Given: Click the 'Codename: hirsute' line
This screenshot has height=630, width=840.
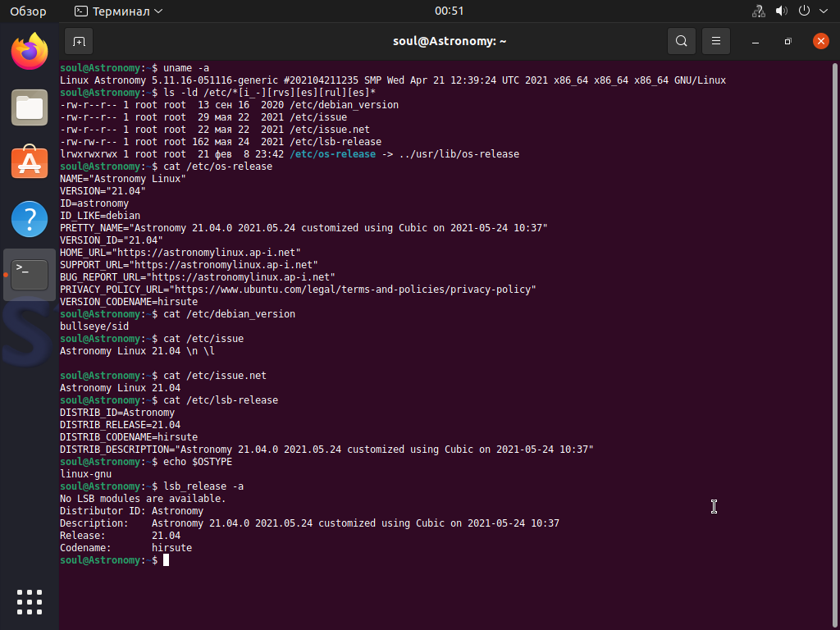Looking at the screenshot, I should coord(126,548).
